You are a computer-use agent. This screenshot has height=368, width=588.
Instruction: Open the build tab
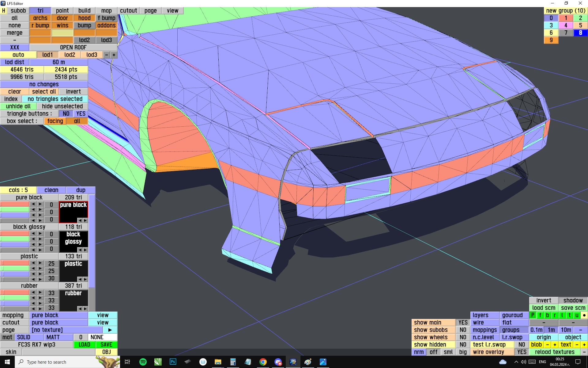[84, 11]
